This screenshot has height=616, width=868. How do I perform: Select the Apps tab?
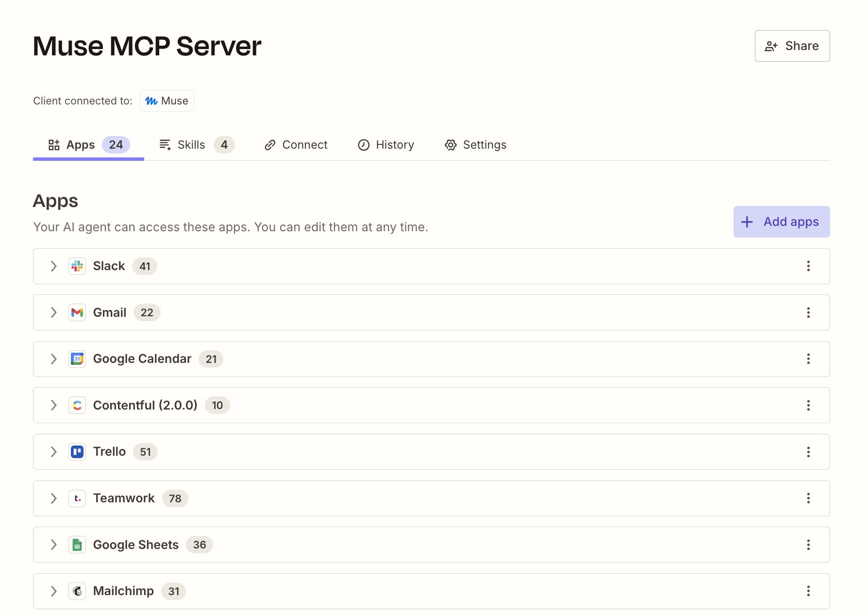pos(88,145)
